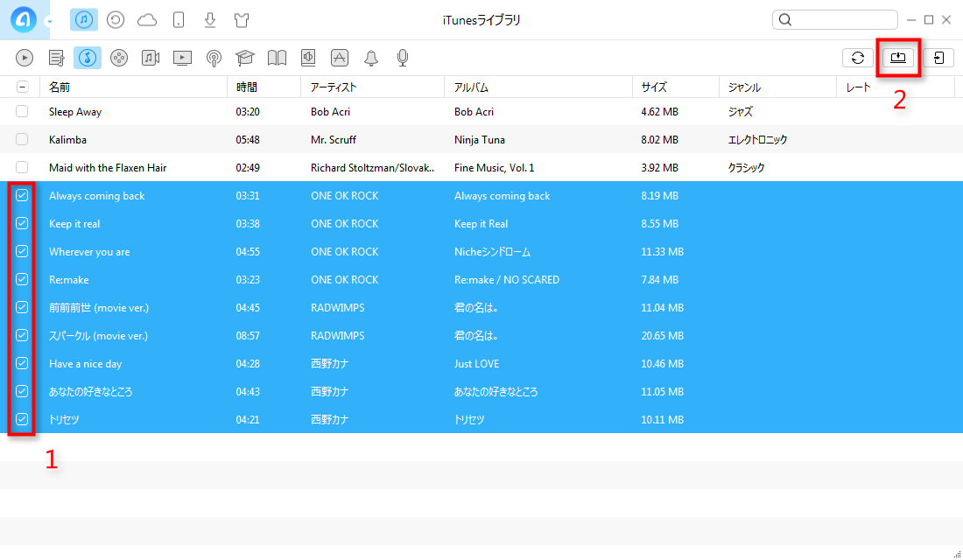The height and width of the screenshot is (560, 963).
Task: Click artist "Mr. Scruff"
Action: 334,140
